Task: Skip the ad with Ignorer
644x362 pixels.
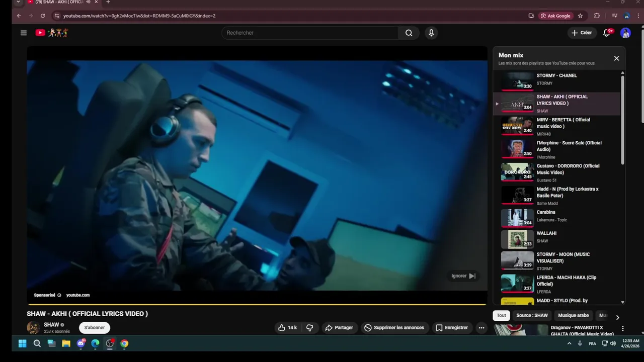Action: click(x=463, y=276)
